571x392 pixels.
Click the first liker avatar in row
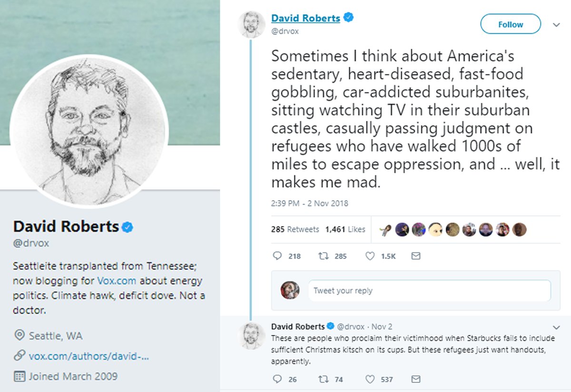point(385,230)
